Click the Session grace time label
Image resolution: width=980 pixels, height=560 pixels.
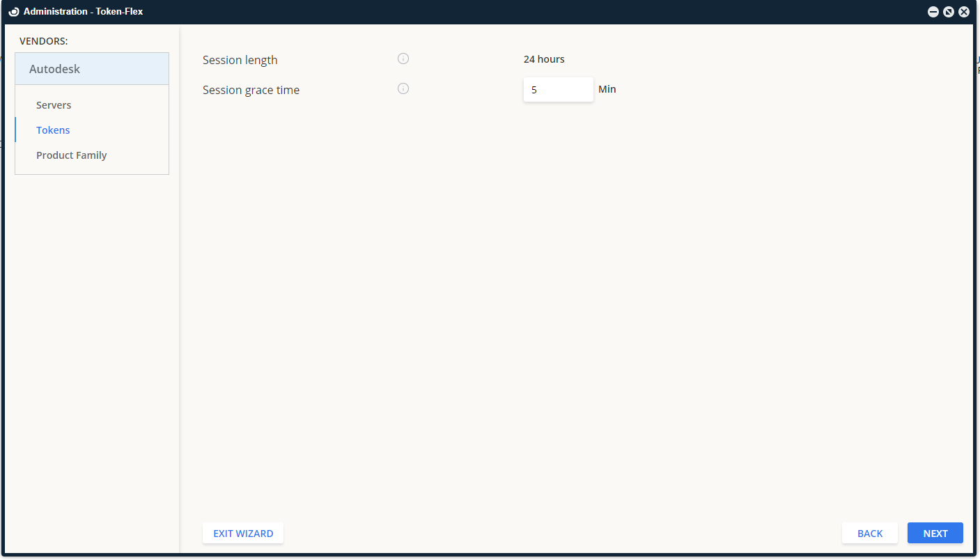point(251,90)
